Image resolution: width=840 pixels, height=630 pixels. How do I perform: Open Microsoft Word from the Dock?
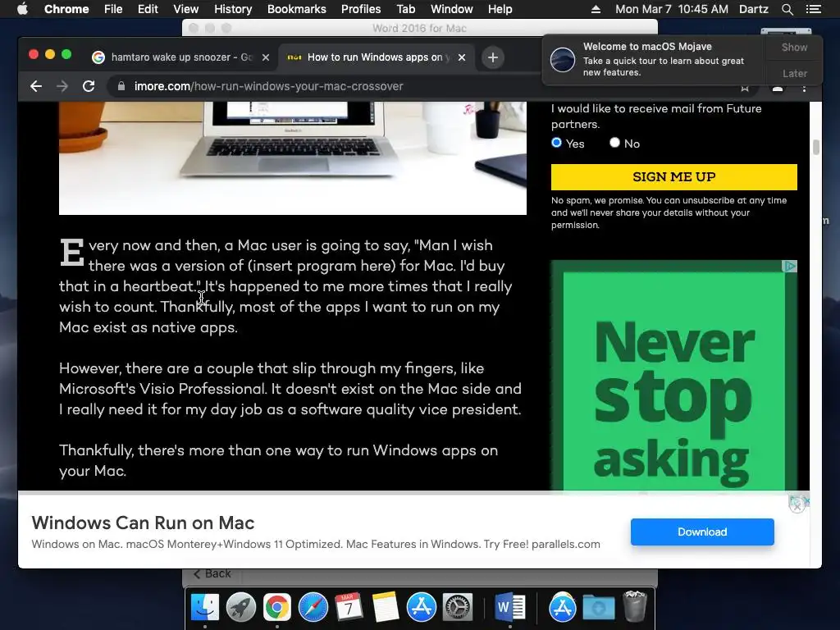(x=509, y=608)
